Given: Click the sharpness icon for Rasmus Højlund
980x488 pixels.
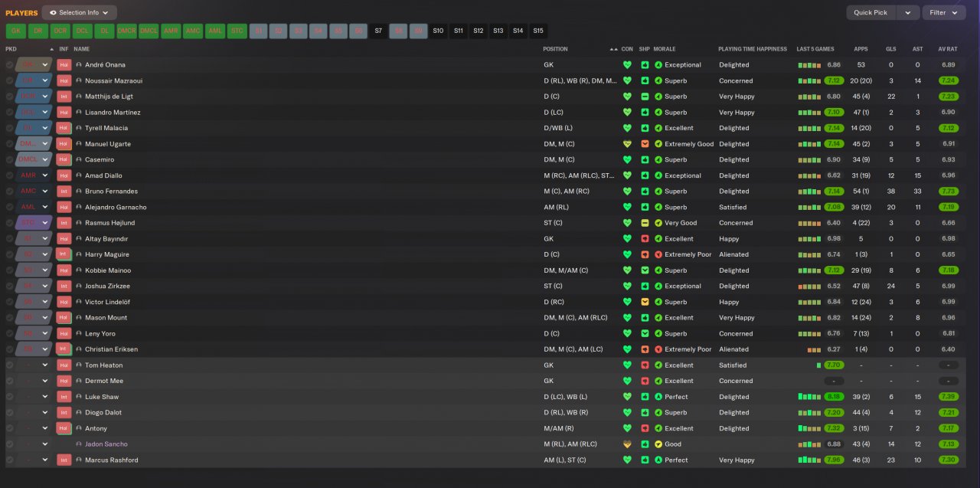Looking at the screenshot, I should point(645,223).
